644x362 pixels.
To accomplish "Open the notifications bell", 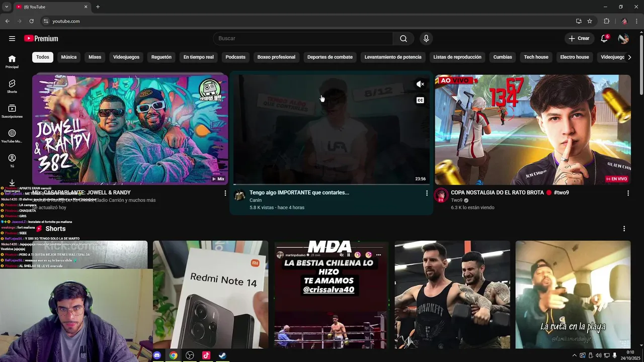I will pos(604,39).
